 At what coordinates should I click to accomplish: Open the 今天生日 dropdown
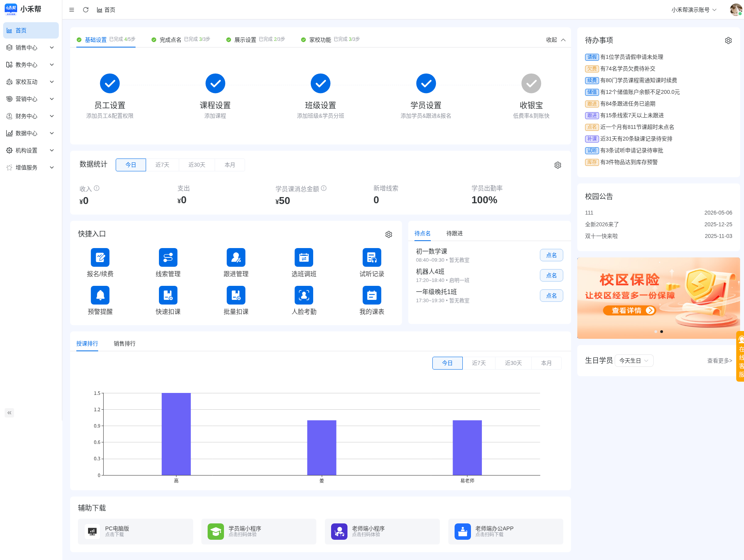coord(634,361)
